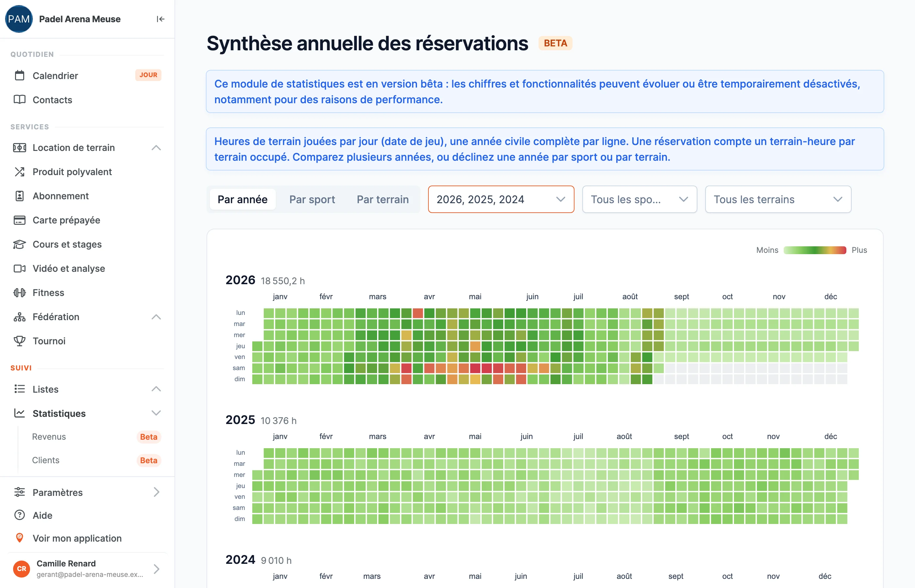Click the Aide question mark icon
915x588 pixels.
[20, 515]
